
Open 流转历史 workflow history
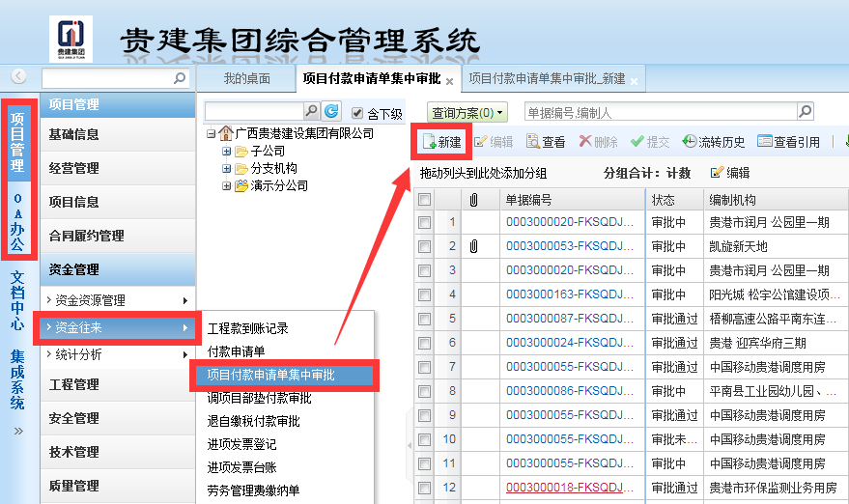tap(714, 142)
